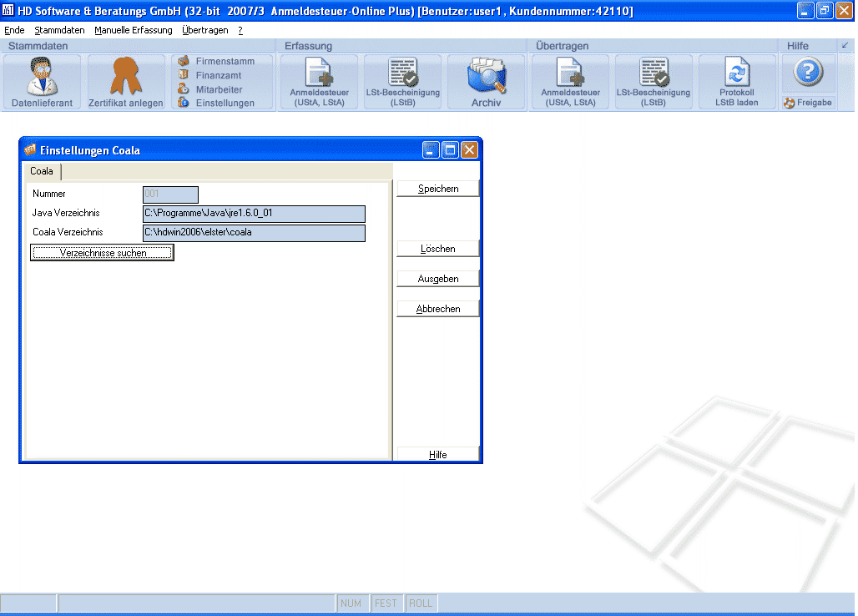
Task: Click the Java Verzeichnis label
Action: pos(66,213)
